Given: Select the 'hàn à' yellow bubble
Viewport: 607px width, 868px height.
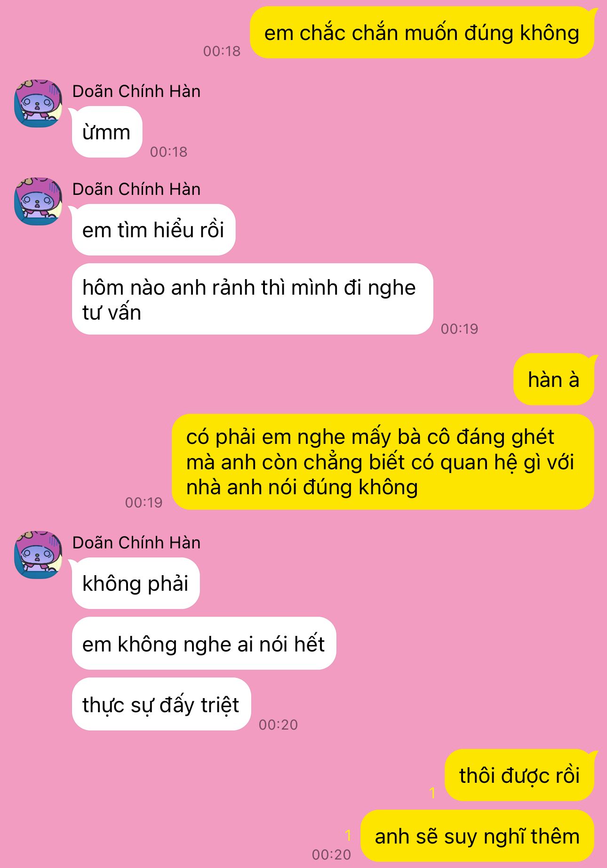Looking at the screenshot, I should pos(554,379).
